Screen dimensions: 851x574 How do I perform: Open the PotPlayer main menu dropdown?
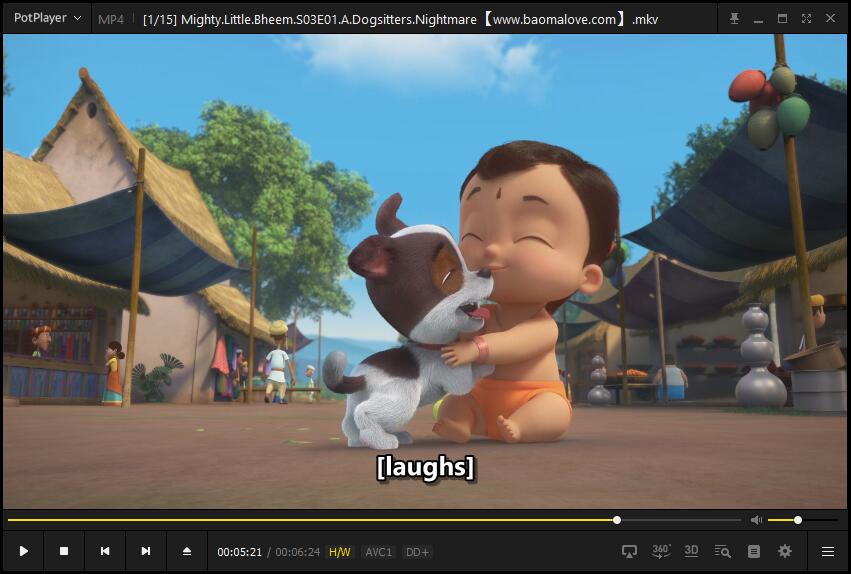click(47, 18)
